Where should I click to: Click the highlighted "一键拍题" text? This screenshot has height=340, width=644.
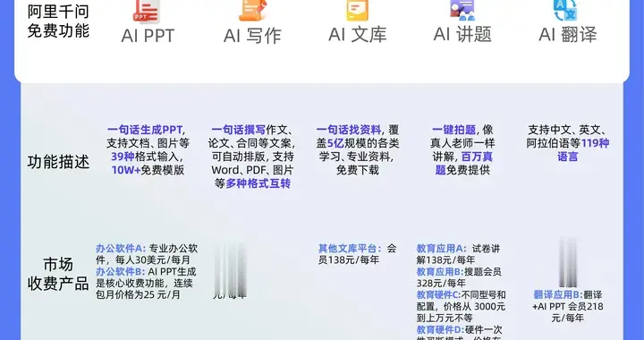[x=453, y=130]
